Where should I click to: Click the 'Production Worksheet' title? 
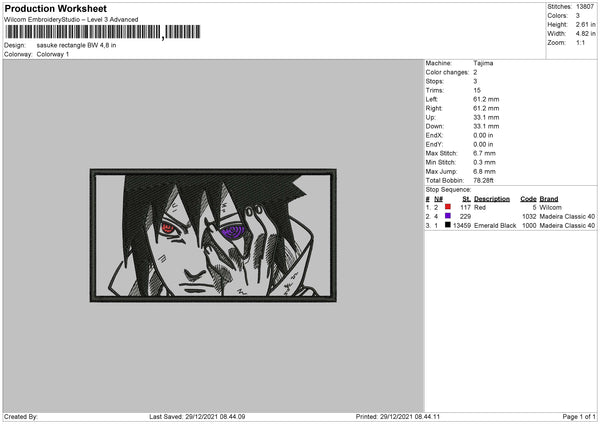click(55, 8)
